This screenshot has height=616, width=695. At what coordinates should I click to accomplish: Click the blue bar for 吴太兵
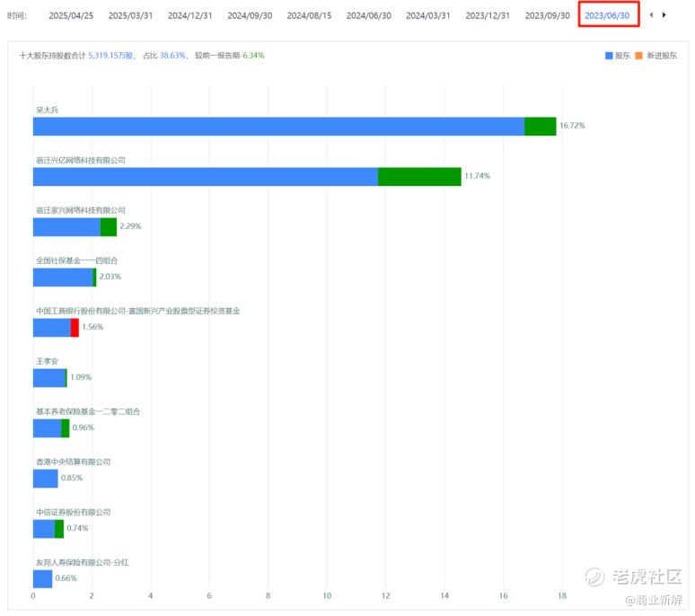278,127
